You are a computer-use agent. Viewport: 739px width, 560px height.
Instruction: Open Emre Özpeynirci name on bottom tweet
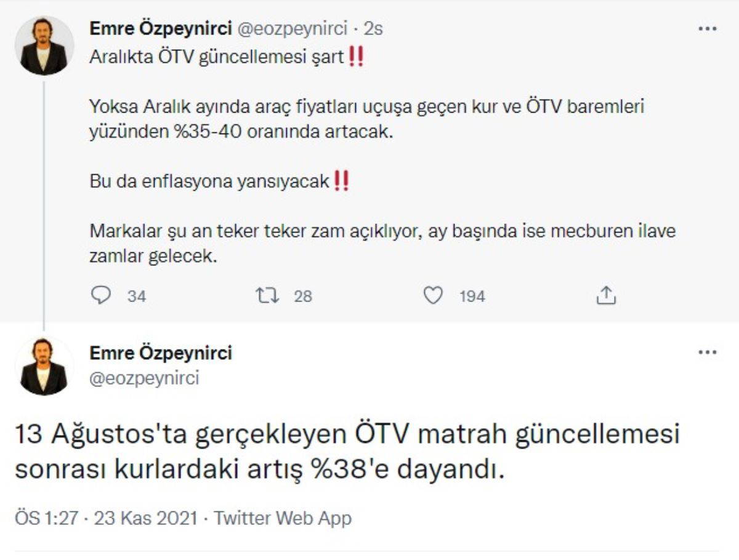click(161, 353)
